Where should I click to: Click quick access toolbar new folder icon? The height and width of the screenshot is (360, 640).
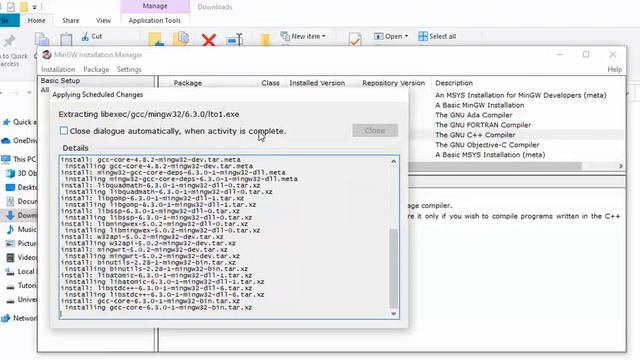coord(24,7)
